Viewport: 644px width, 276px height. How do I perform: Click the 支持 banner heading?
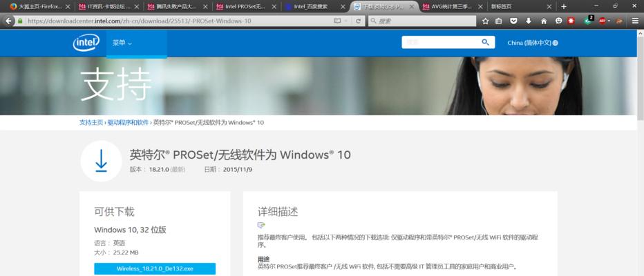pyautogui.click(x=116, y=86)
